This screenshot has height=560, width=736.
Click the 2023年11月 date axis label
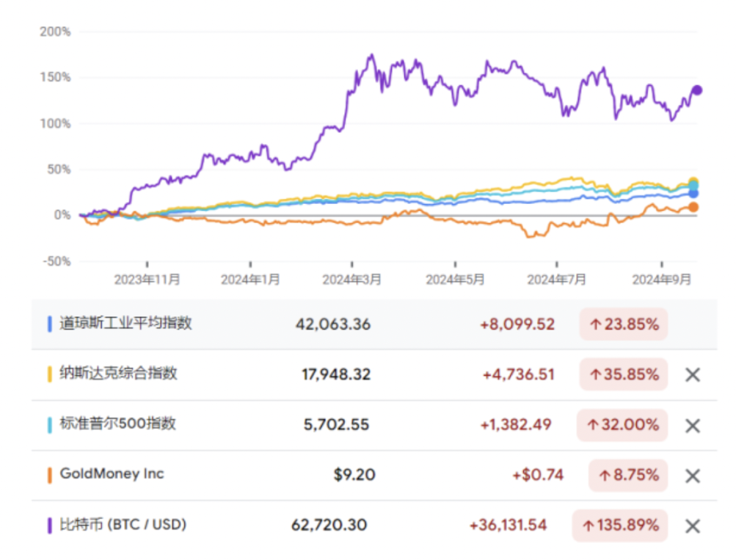coord(147,279)
